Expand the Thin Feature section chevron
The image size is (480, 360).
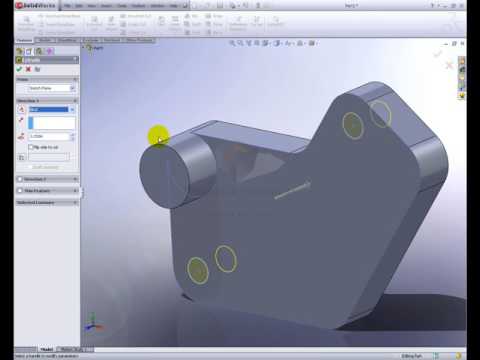75,191
